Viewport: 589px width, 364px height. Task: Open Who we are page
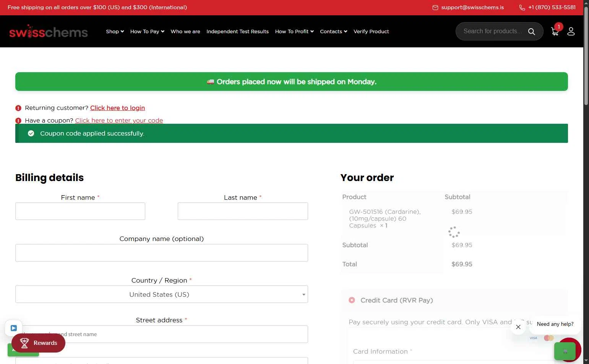coord(185,31)
